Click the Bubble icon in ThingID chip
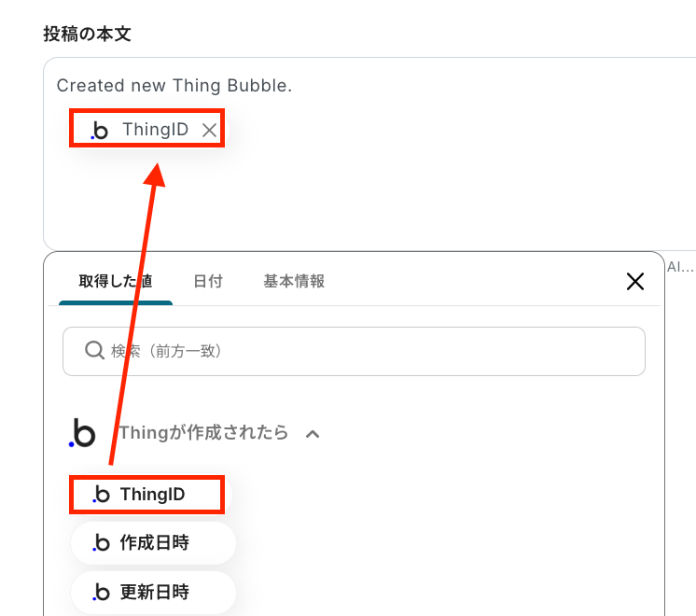This screenshot has width=696, height=616. click(100, 131)
